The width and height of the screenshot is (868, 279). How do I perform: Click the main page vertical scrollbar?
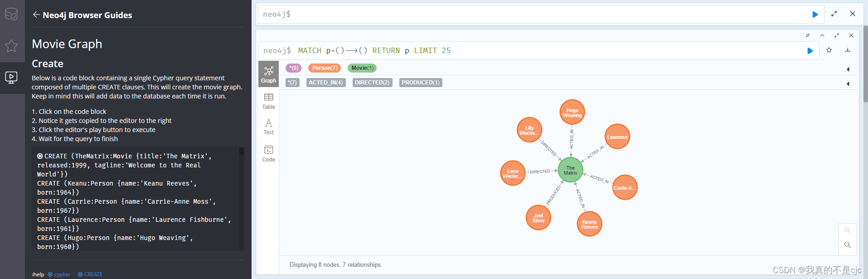(865, 64)
